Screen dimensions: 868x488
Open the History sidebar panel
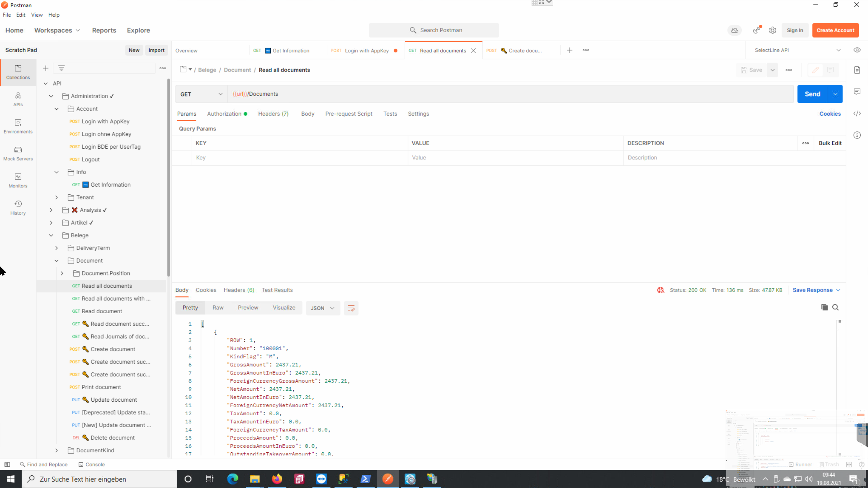pos(18,207)
